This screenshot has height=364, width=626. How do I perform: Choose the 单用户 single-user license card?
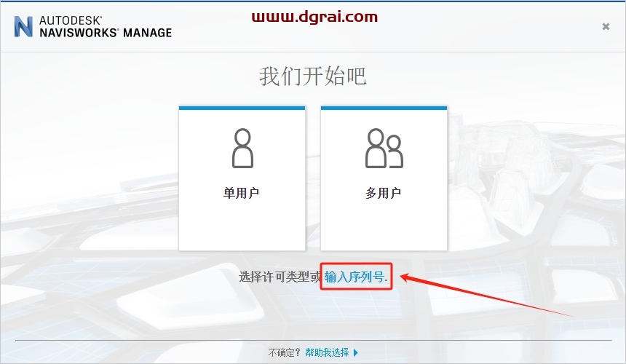[242, 178]
